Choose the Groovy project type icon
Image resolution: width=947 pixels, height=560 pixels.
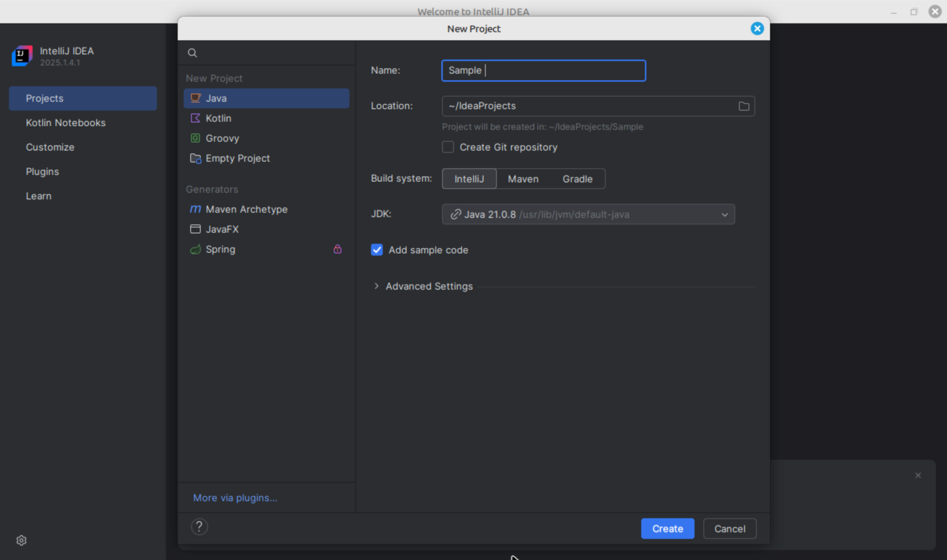(195, 138)
